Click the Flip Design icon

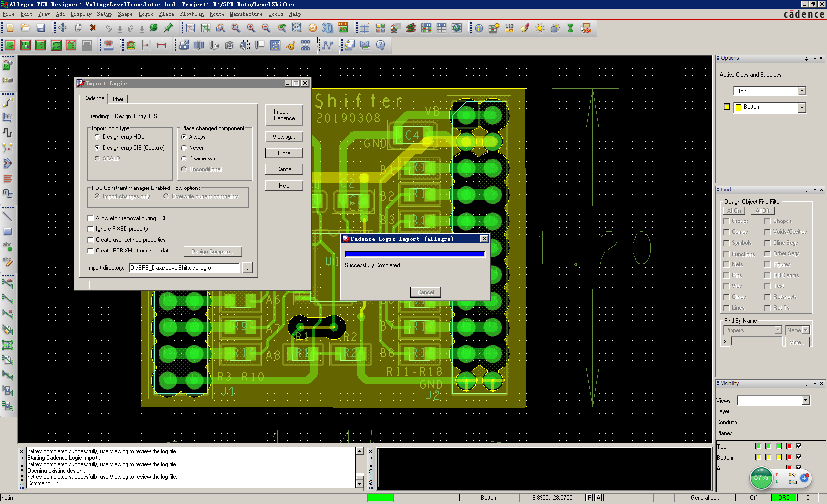[343, 28]
